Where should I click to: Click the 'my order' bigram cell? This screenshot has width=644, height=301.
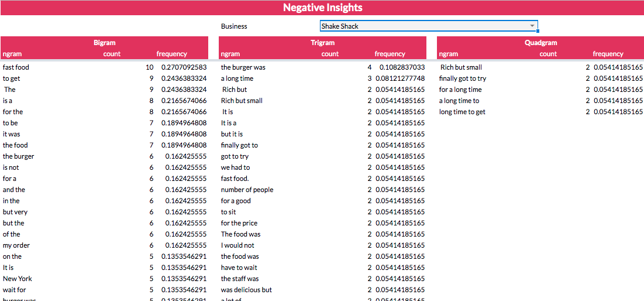click(16, 245)
